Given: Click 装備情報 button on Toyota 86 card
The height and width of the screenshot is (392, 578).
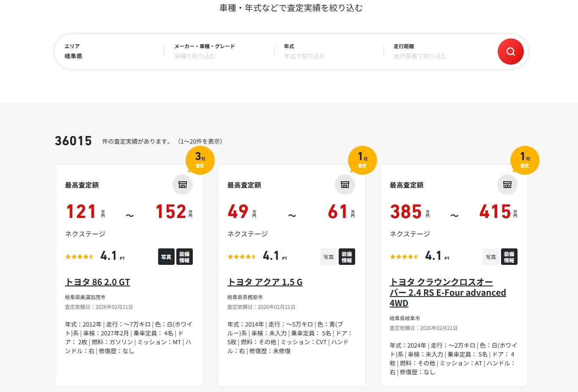Looking at the screenshot, I should pyautogui.click(x=184, y=257).
